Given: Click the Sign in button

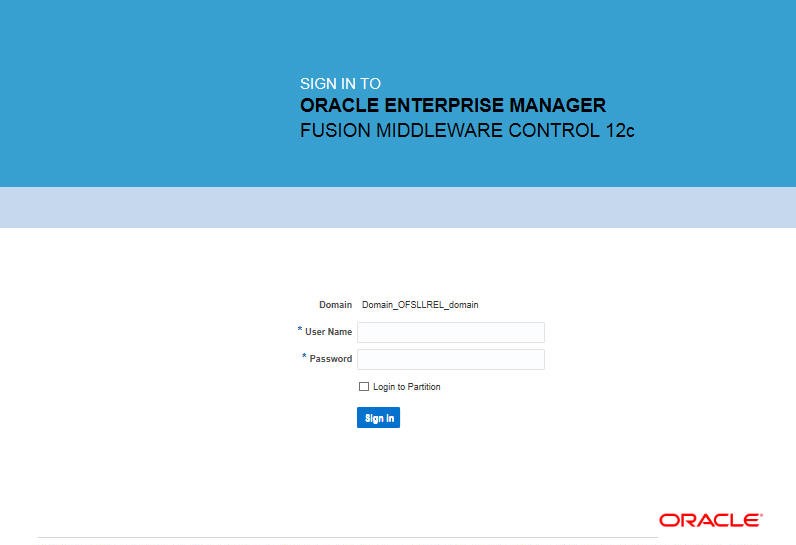Looking at the screenshot, I should tap(378, 418).
